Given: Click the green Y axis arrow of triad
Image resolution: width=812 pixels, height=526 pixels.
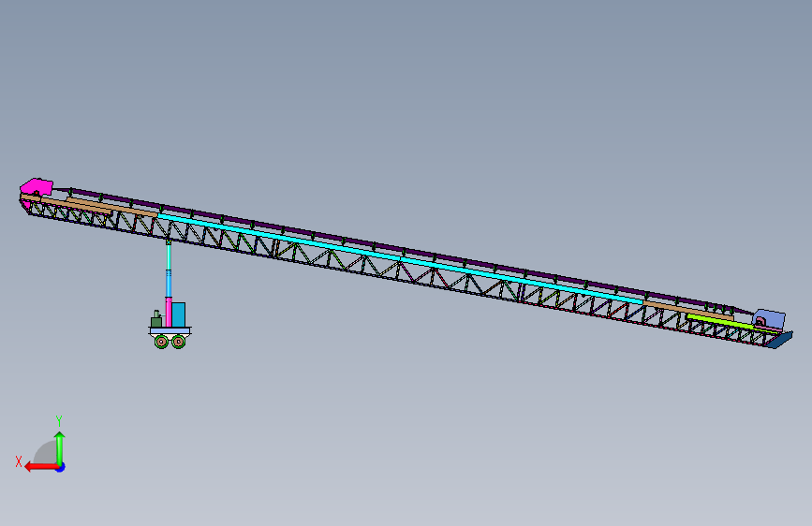Looking at the screenshot, I should click(60, 447).
